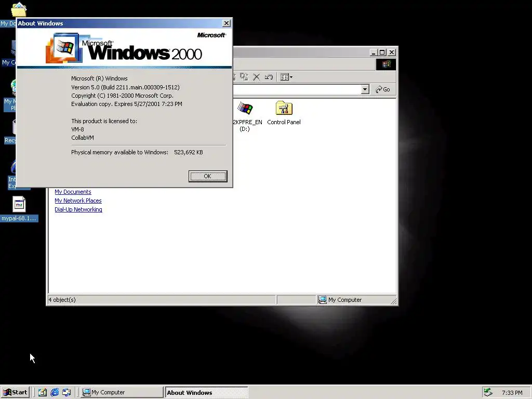The width and height of the screenshot is (532, 399).
Task: Click the Delete X toolbar icon
Action: click(x=257, y=77)
